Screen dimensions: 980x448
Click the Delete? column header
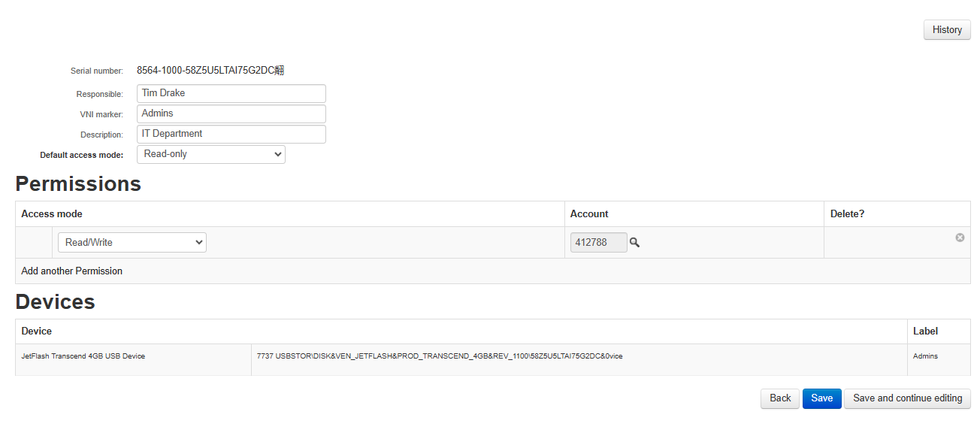point(847,213)
